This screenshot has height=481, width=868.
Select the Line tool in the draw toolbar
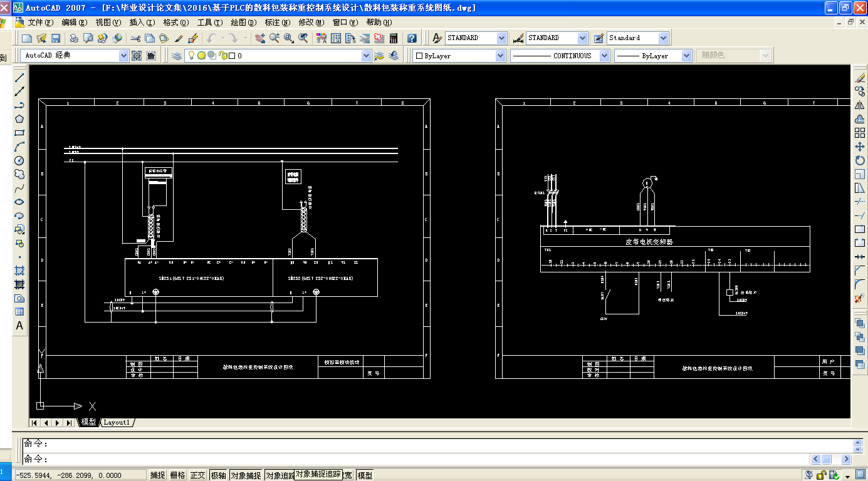pyautogui.click(x=19, y=78)
